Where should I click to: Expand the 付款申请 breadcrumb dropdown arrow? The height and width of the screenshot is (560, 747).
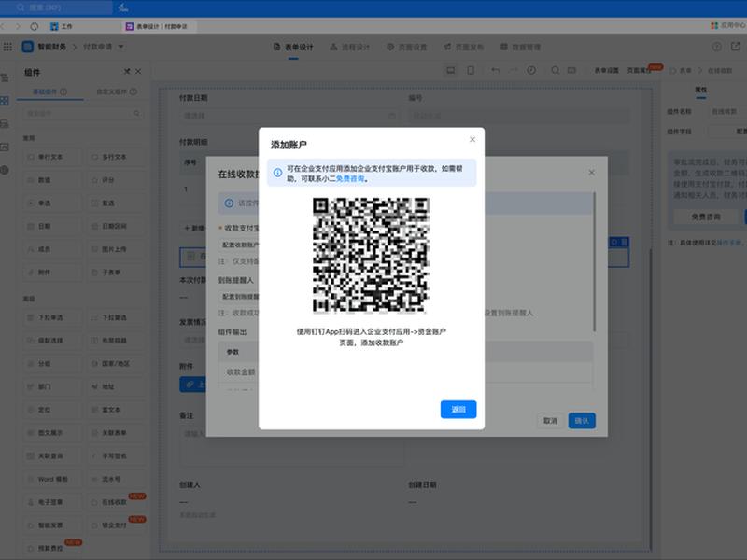coord(121,47)
